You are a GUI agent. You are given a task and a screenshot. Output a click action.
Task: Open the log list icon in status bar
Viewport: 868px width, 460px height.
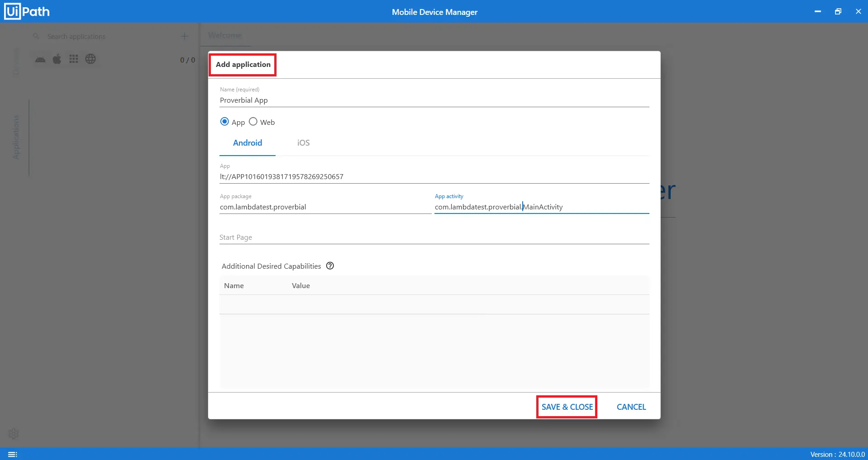[12, 454]
